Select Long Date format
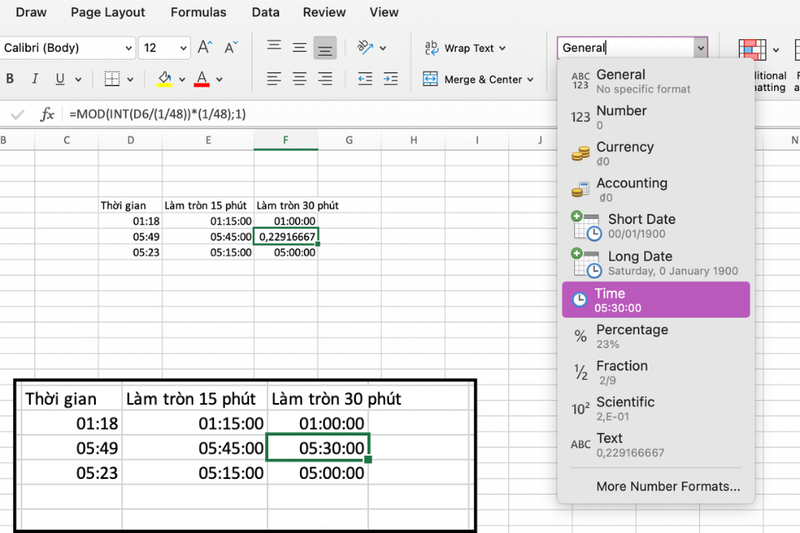This screenshot has height=533, width=800. pos(656,263)
